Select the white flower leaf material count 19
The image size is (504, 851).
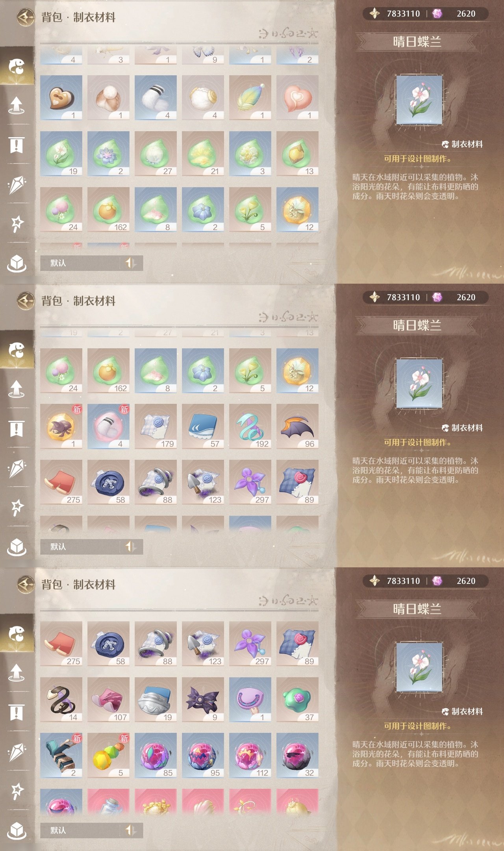61,154
